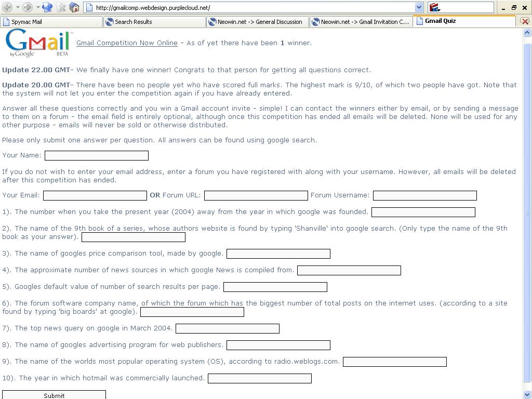The height and width of the screenshot is (399, 532).
Task: Focus the price comparison tool answer field
Action: [x=278, y=254]
